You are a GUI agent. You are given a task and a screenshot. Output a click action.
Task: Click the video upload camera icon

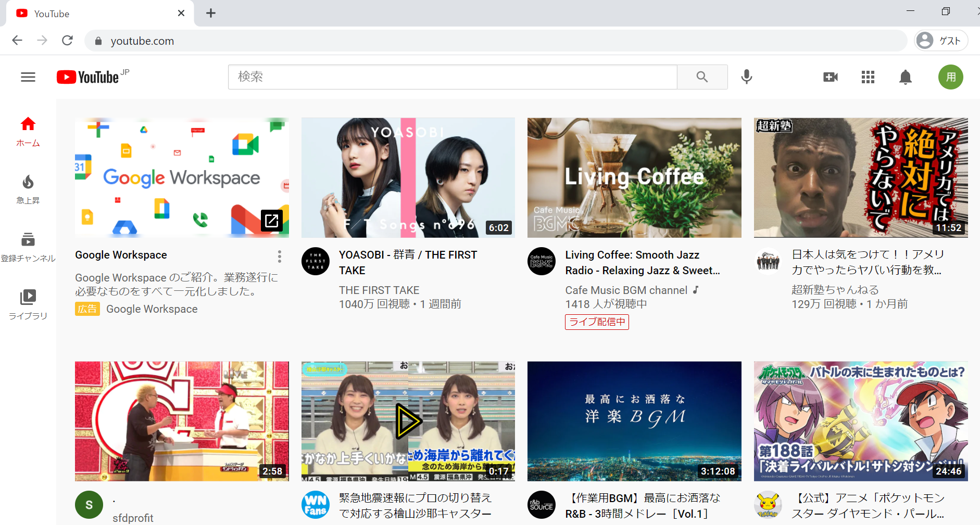tap(831, 76)
